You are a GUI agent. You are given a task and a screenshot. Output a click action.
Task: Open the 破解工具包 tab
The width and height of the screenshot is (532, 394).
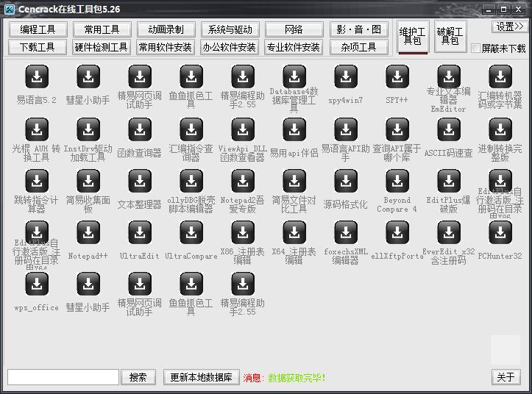(x=450, y=37)
